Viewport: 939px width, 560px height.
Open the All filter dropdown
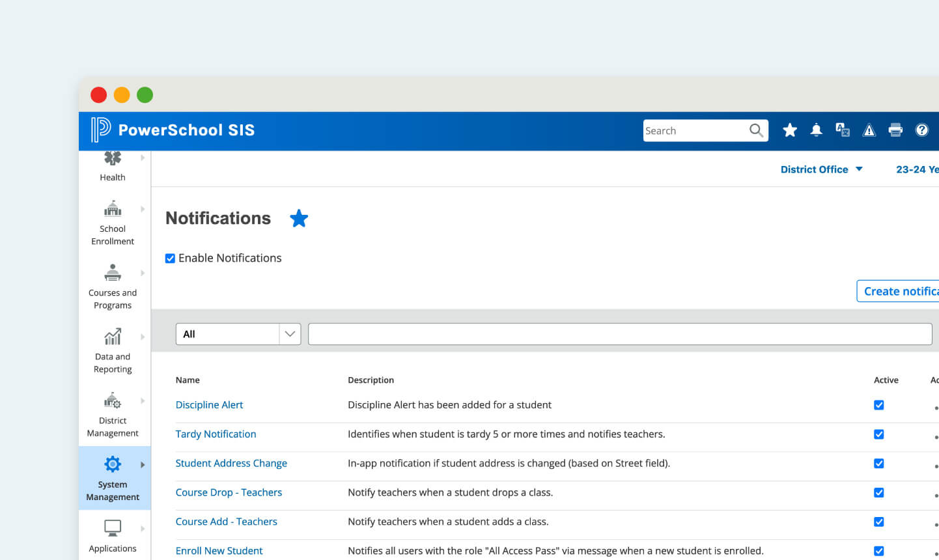(238, 334)
